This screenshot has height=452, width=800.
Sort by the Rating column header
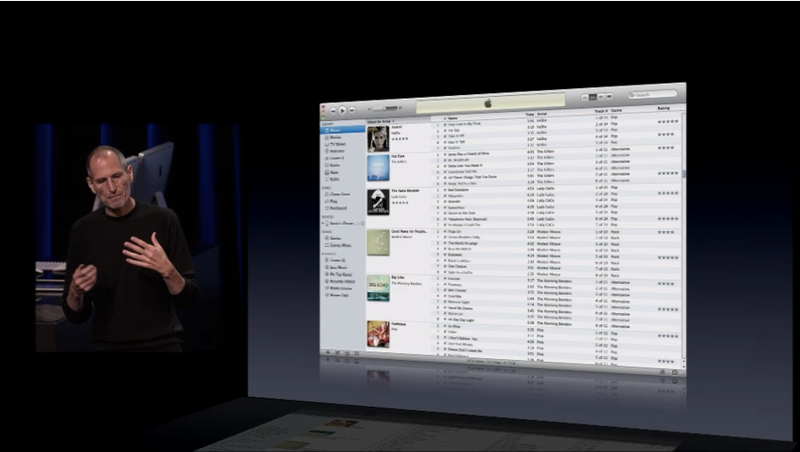click(x=663, y=108)
